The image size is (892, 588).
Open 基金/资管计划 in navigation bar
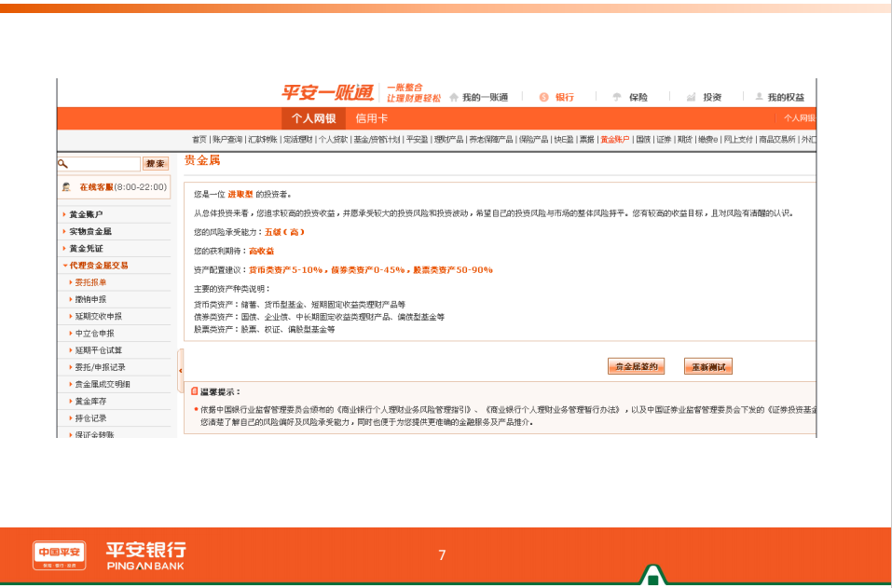377,140
